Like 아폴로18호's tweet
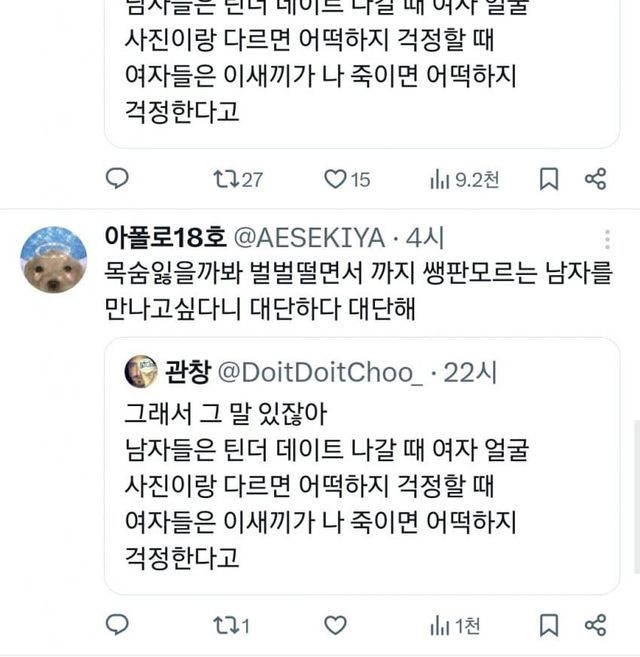Viewport: 640px width, 657px height. pos(335,626)
